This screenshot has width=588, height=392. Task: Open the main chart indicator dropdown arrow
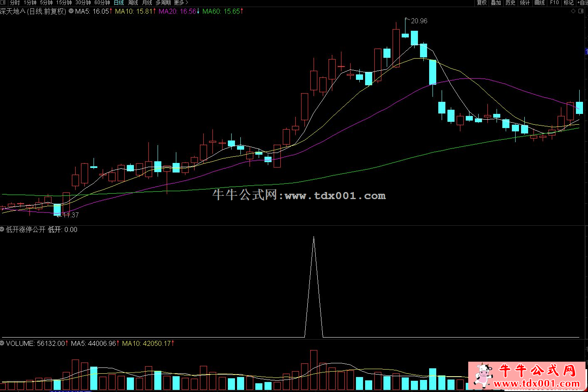coord(71,11)
